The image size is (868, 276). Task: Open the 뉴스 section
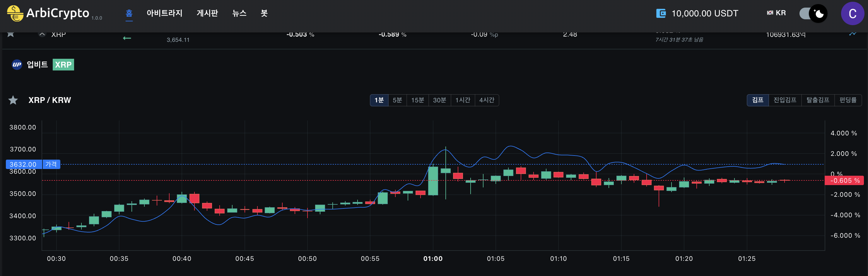click(239, 13)
